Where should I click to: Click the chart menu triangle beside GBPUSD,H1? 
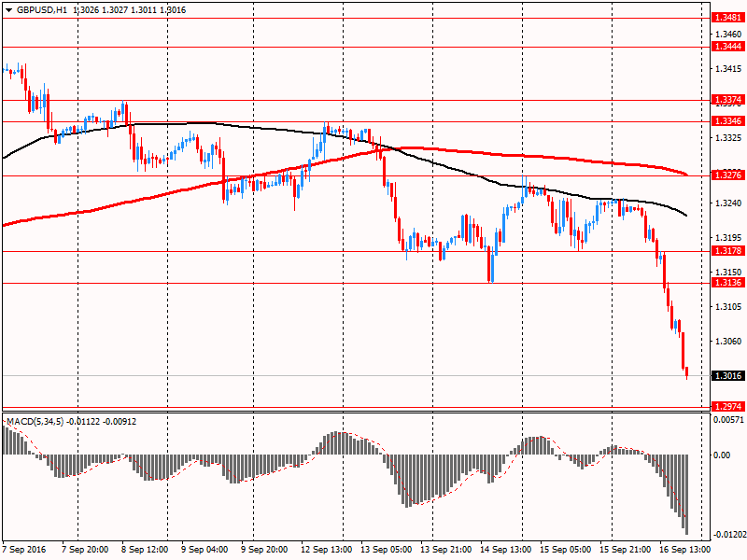tap(9, 10)
